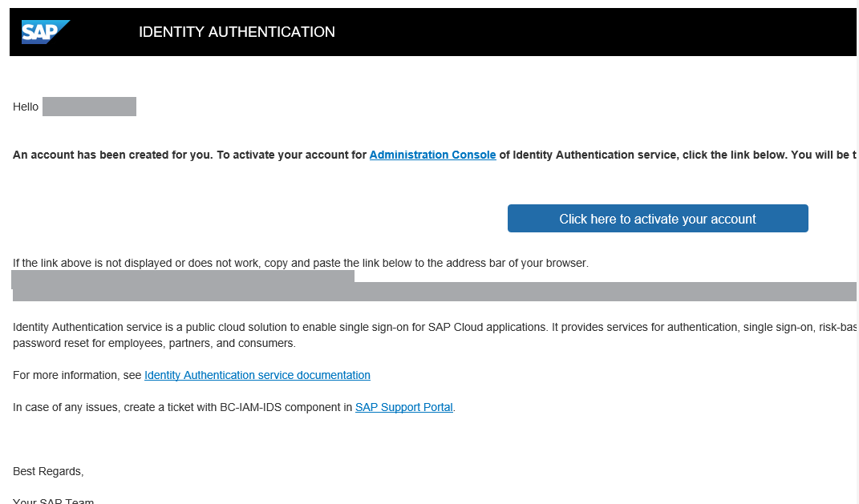Click the 'For more information, see' text

tap(77, 375)
